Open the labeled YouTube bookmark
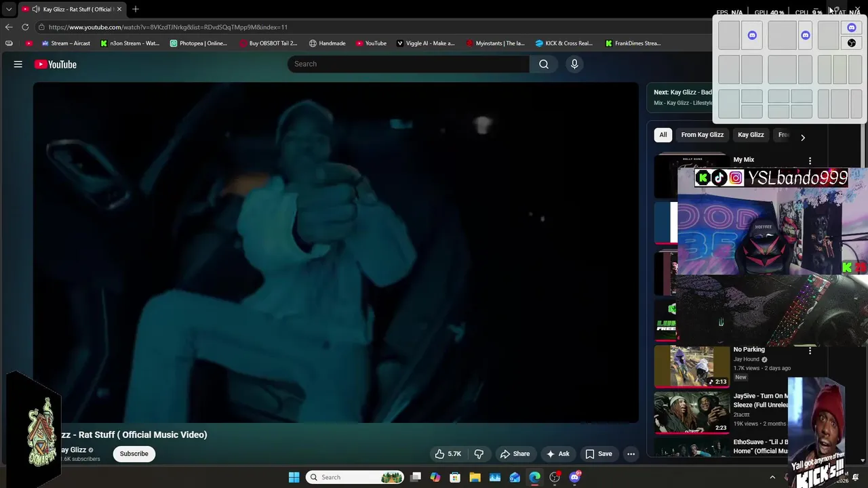The image size is (868, 488). (372, 43)
